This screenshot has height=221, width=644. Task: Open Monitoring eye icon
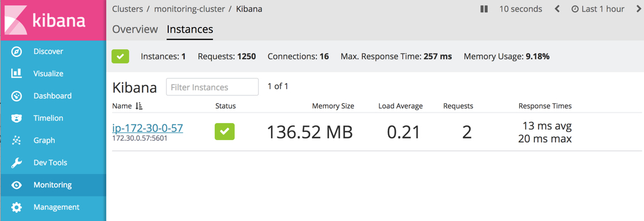tap(16, 185)
